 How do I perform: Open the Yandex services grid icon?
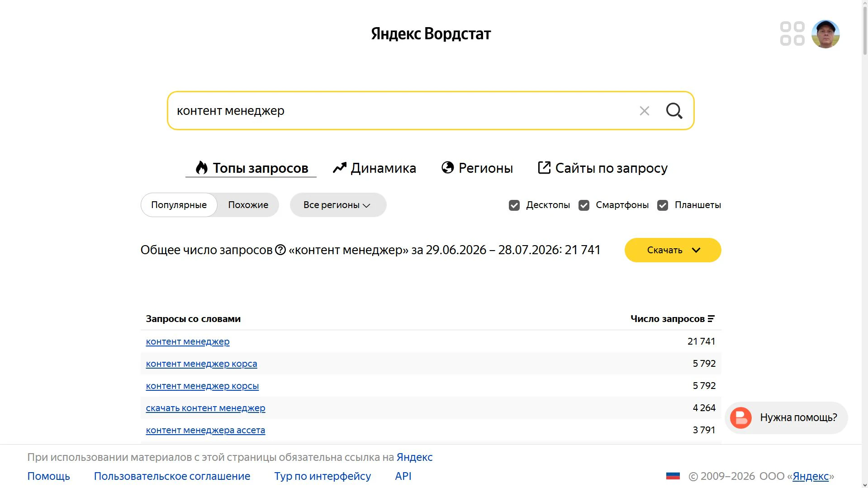coord(792,33)
